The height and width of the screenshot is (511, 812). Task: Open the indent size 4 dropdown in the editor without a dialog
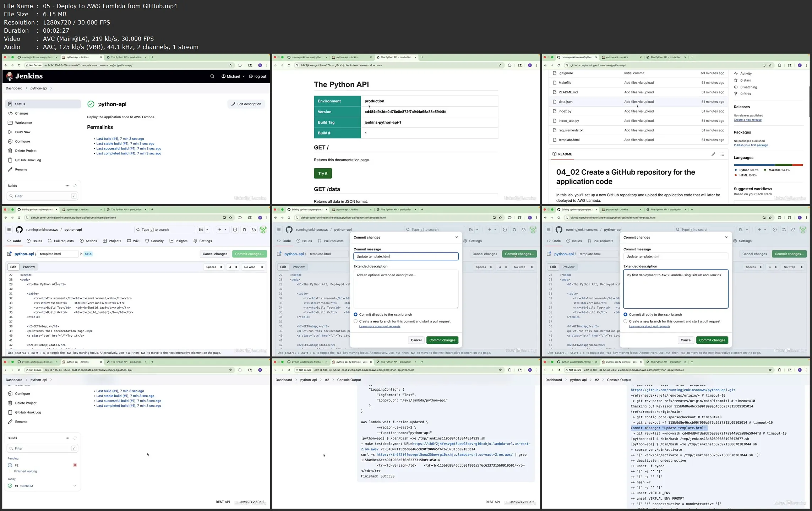(232, 267)
